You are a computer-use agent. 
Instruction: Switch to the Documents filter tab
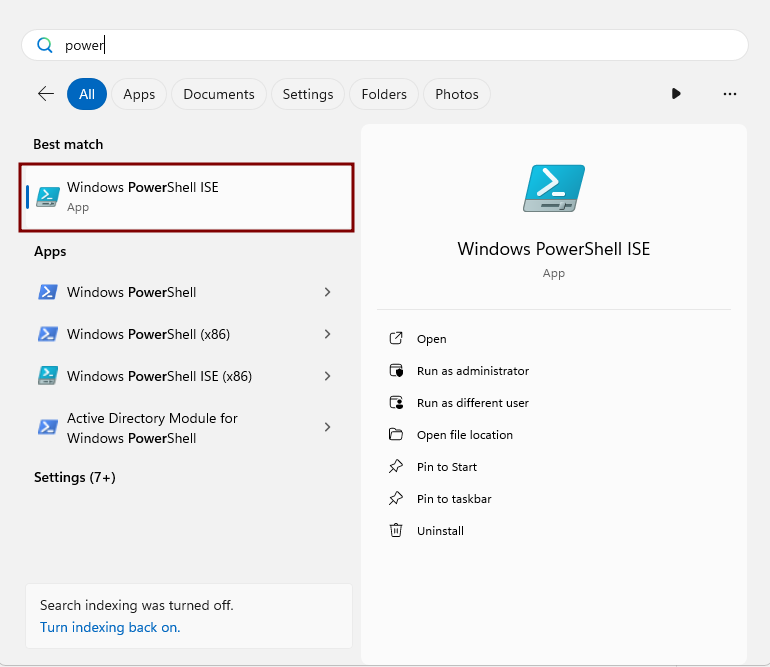[x=219, y=94]
